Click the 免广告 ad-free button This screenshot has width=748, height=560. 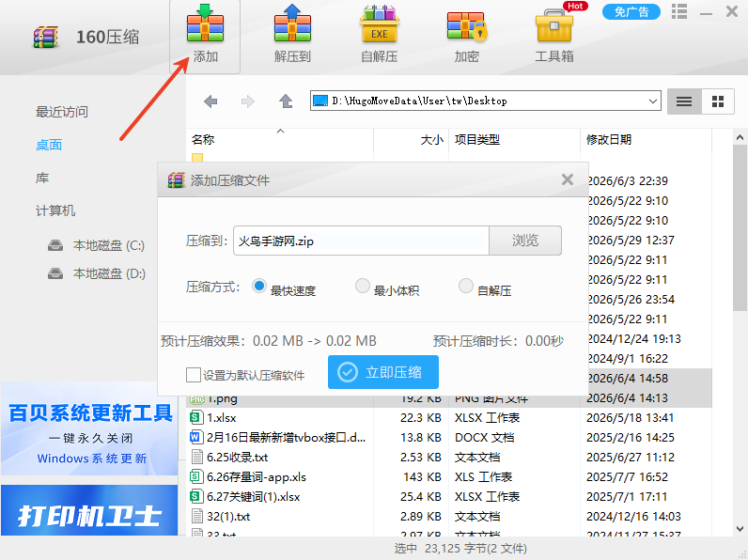point(631,11)
